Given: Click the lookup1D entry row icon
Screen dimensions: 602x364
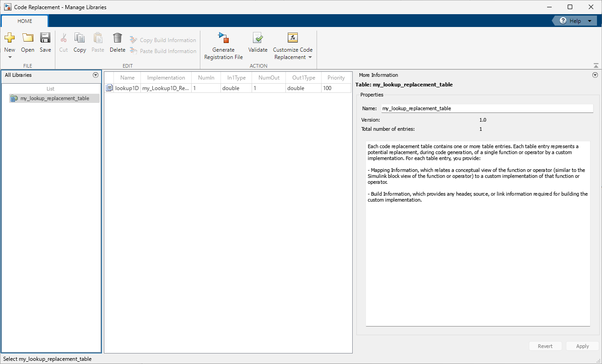Looking at the screenshot, I should 109,88.
